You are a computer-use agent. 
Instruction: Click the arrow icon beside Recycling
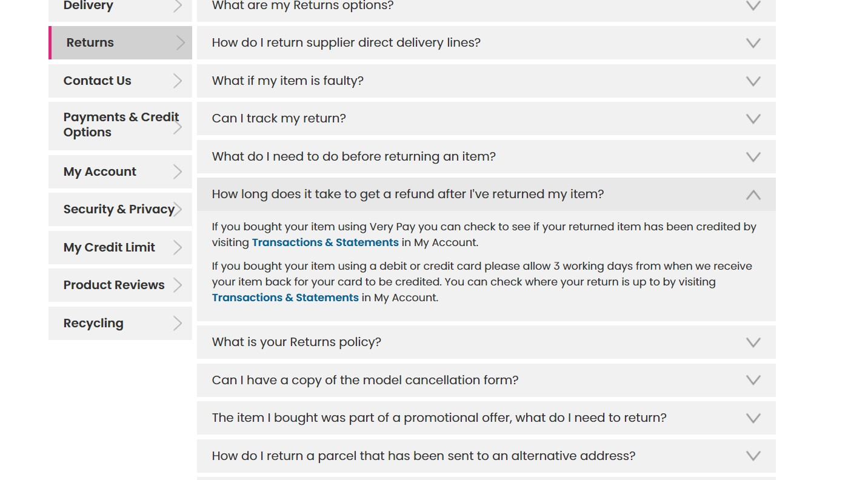(x=178, y=323)
